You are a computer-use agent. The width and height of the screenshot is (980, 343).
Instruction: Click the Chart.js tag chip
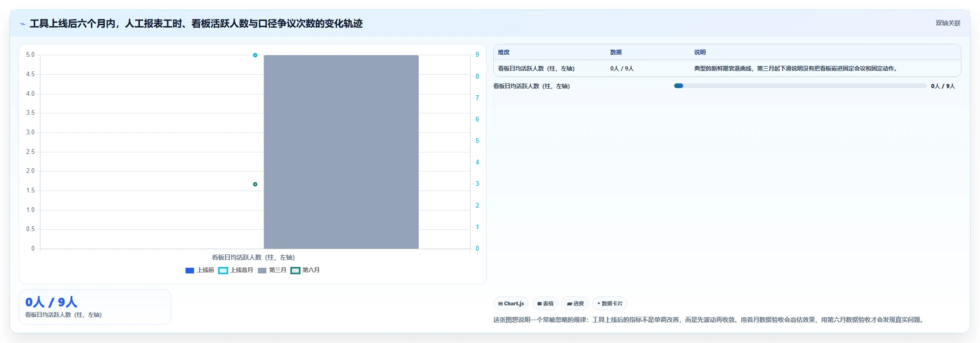click(511, 303)
